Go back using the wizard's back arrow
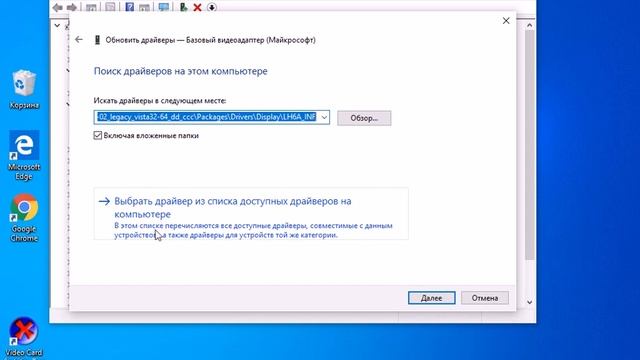 pyautogui.click(x=79, y=40)
